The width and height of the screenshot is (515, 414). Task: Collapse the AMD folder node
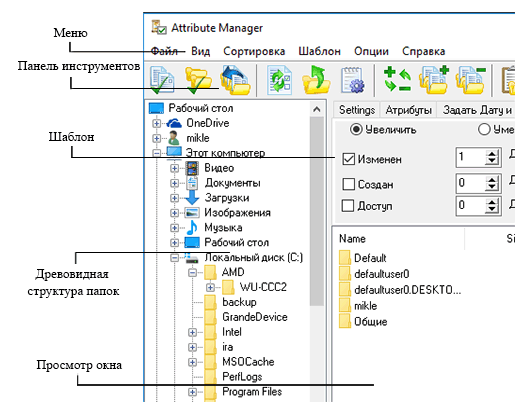[192, 273]
